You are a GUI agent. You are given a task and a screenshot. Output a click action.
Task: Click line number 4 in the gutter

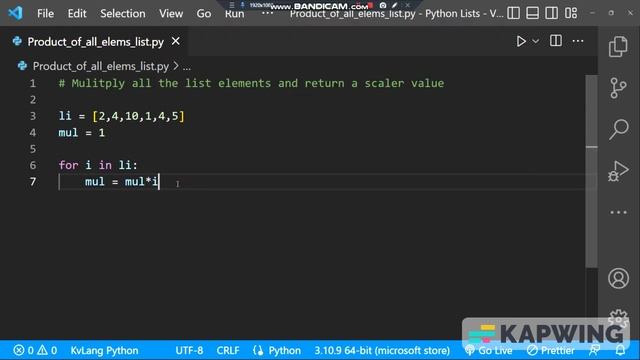click(33, 133)
